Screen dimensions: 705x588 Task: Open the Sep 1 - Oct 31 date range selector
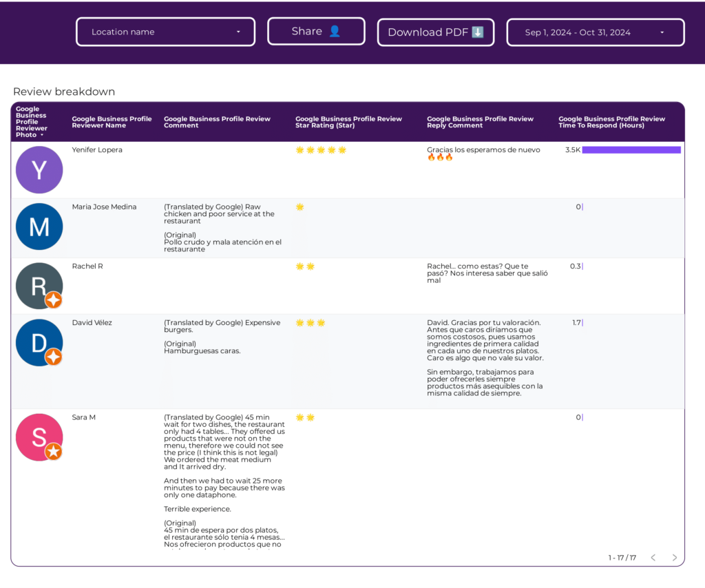click(595, 31)
